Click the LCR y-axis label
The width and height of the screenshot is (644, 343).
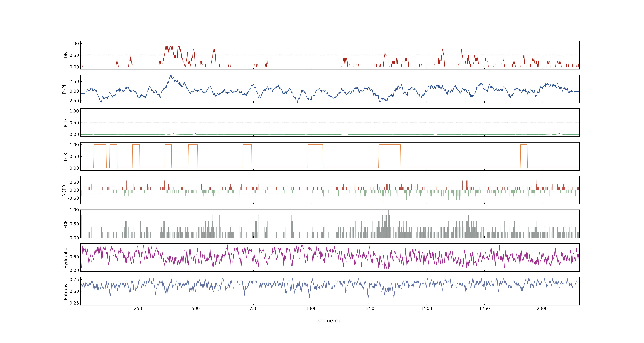[x=66, y=157]
